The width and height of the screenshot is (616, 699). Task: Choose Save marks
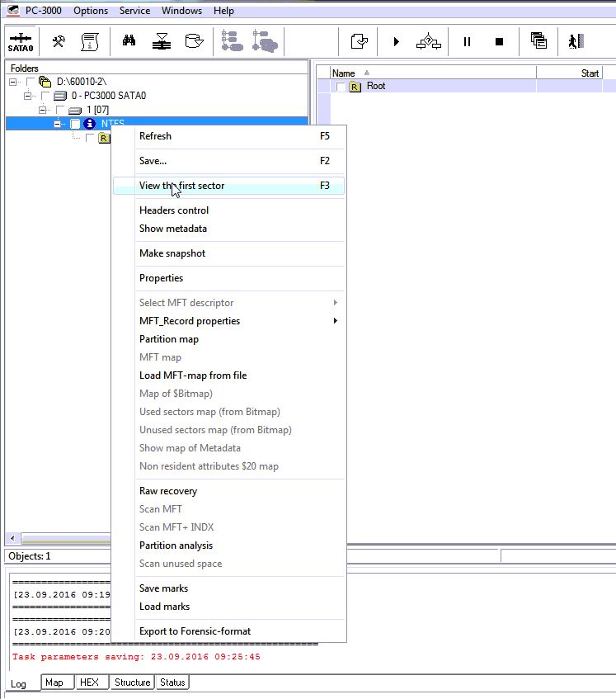[228, 588]
